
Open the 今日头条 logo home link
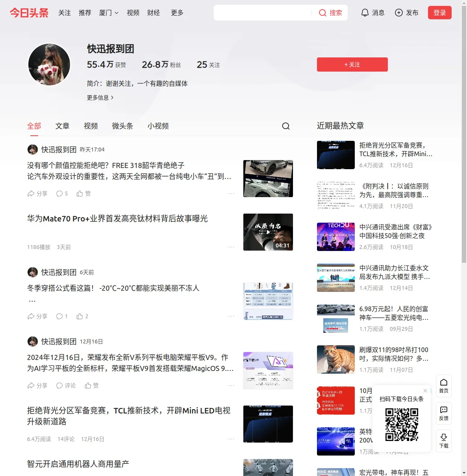pyautogui.click(x=29, y=13)
